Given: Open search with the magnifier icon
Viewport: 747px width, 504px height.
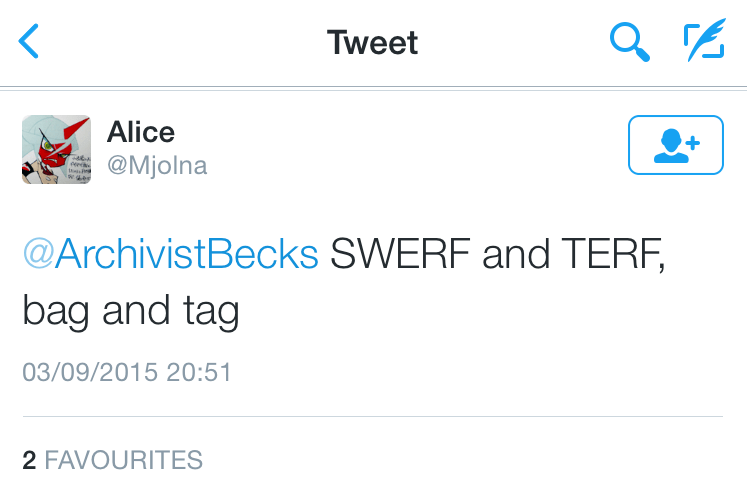Looking at the screenshot, I should click(x=630, y=42).
